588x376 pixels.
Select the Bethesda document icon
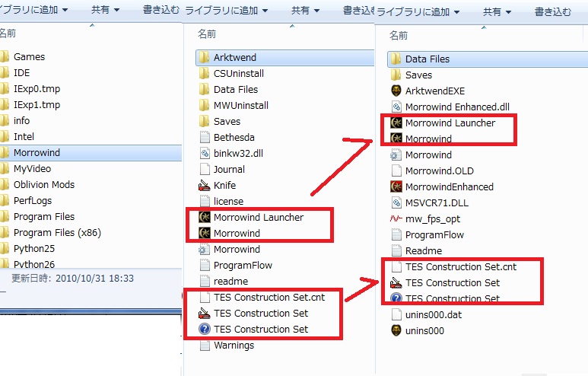click(205, 137)
